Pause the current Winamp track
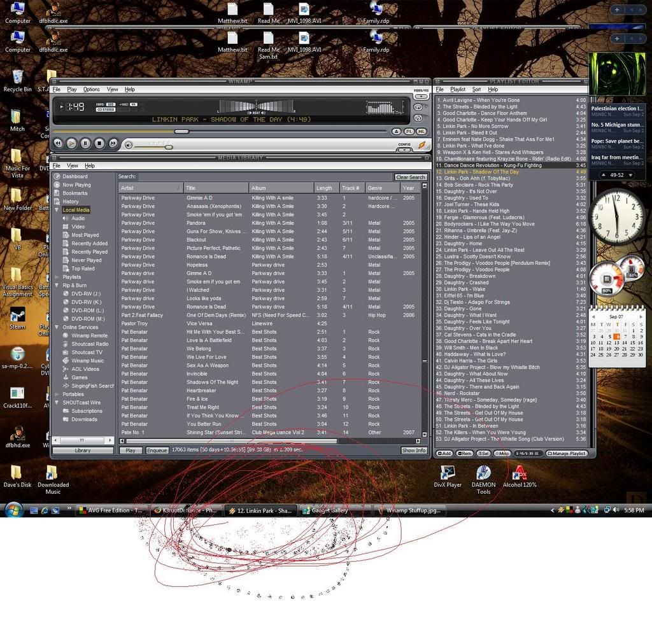This screenshot has height=644, width=652. pyautogui.click(x=85, y=143)
